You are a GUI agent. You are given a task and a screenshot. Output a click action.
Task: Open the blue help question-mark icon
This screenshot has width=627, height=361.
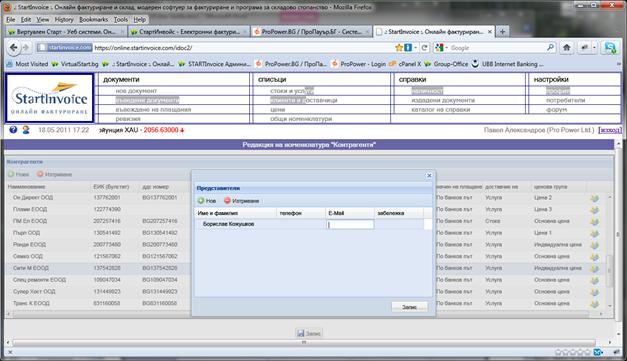coord(13,130)
